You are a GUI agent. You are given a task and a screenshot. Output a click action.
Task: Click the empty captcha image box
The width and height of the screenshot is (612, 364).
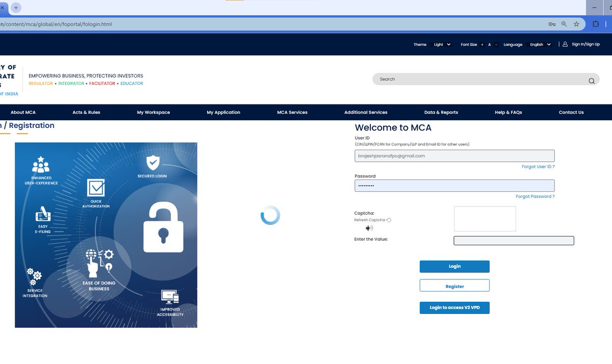tap(485, 219)
